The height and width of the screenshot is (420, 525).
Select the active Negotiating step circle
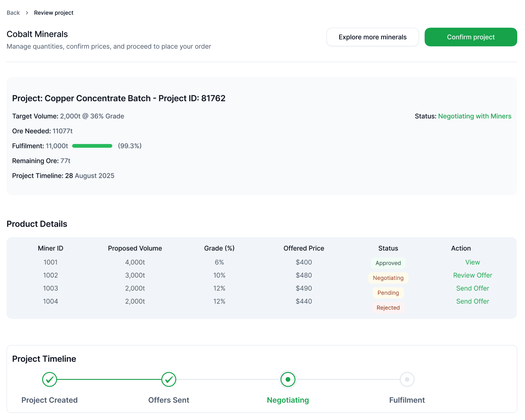tap(288, 380)
